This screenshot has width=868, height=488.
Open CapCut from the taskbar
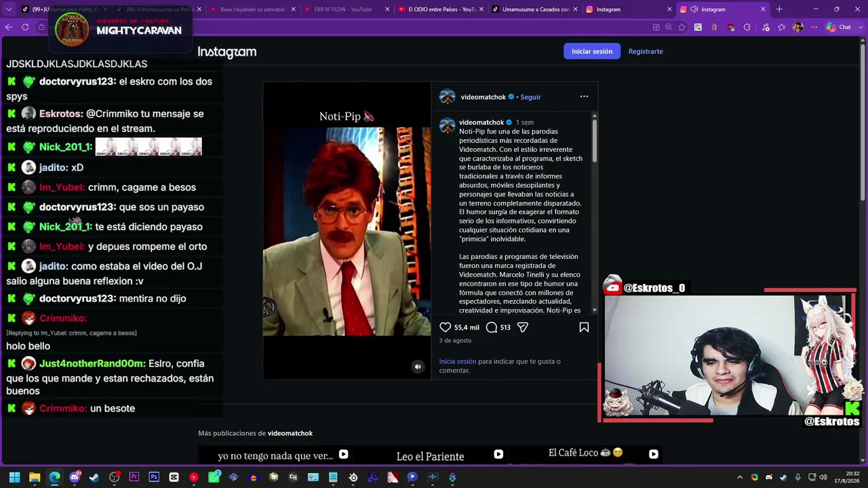pos(174,477)
